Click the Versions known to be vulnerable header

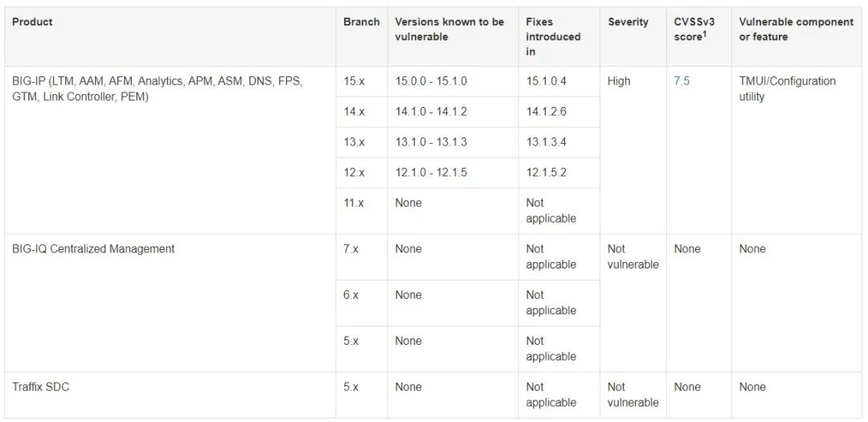pyautogui.click(x=449, y=29)
